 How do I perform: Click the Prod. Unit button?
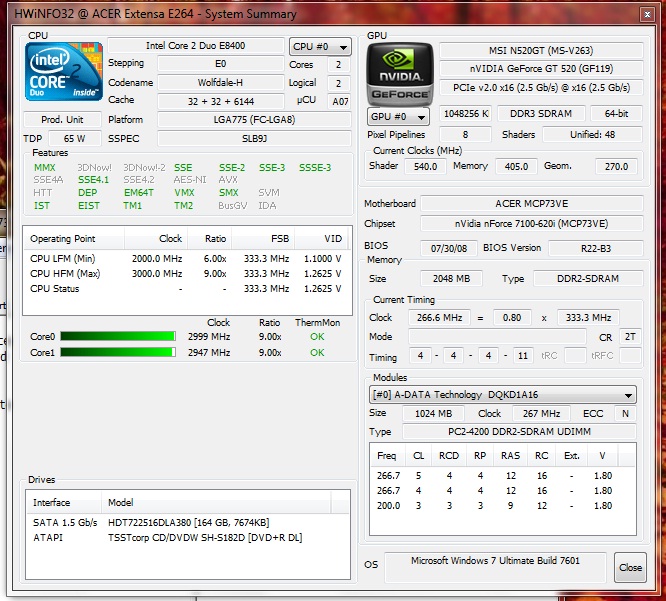coord(62,119)
